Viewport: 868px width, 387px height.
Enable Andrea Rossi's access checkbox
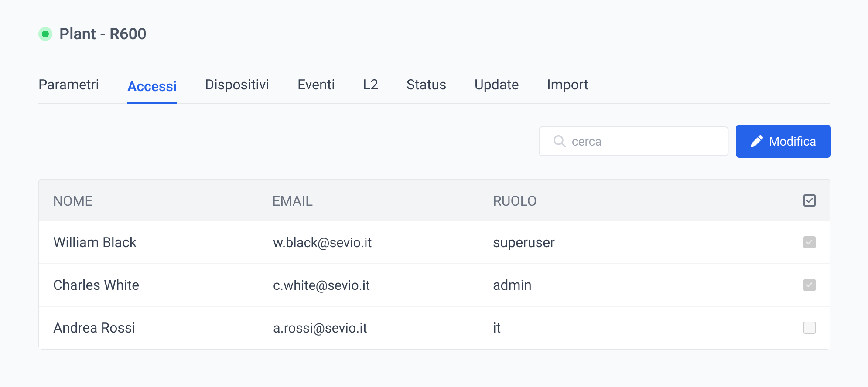point(809,328)
